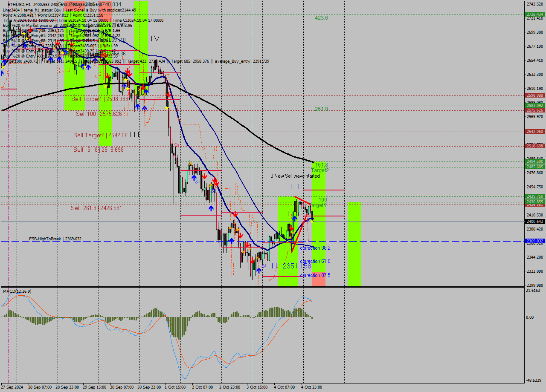Click the 'Time C:2024.10.04 17:00:00' text
Image resolution: width=546 pixels, height=392 pixels.
click(x=137, y=20)
